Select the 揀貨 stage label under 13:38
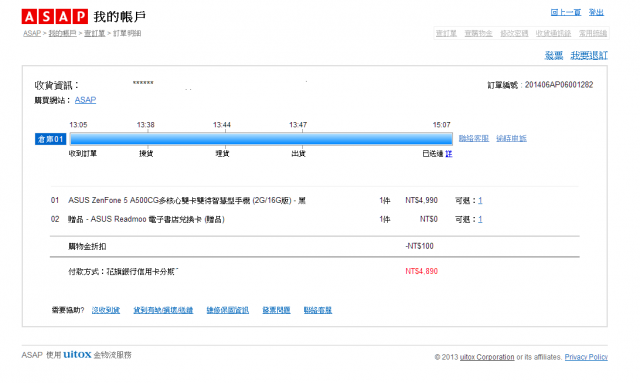This screenshot has height=383, width=640. tap(146, 154)
